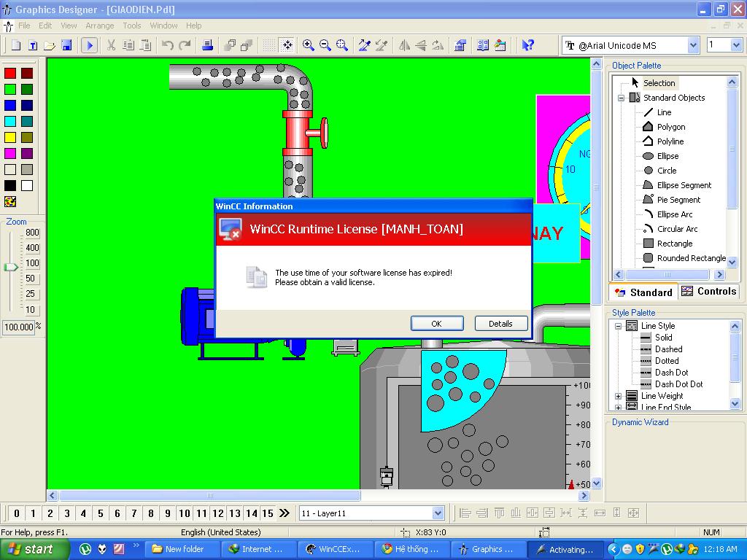Create a new picture with the New icon
747x560 pixels.
pos(16,46)
